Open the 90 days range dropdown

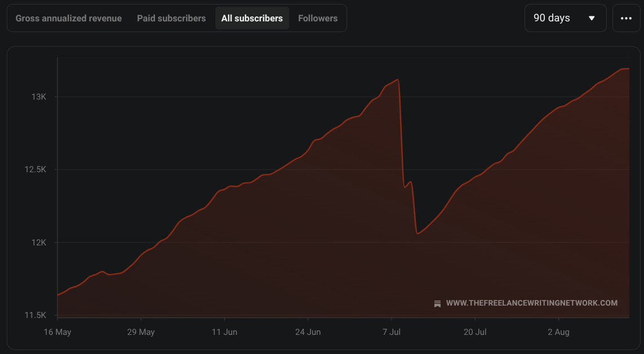(566, 18)
